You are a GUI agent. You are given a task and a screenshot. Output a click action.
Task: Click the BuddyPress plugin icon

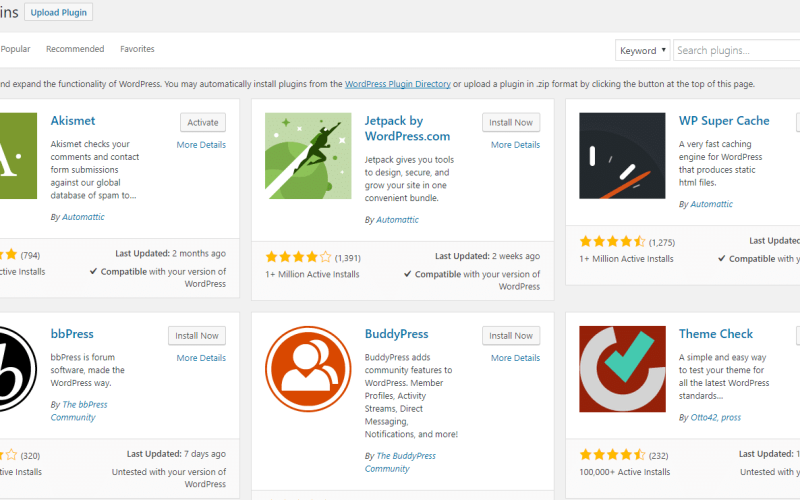click(x=307, y=369)
